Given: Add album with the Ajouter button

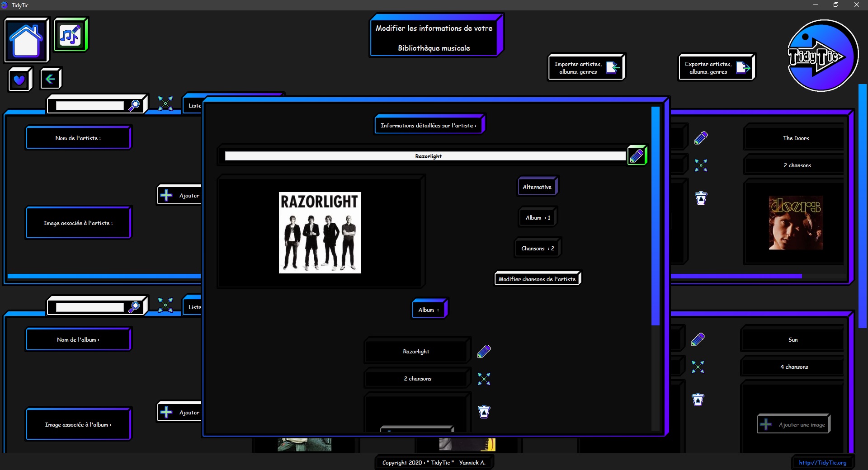Looking at the screenshot, I should (x=179, y=412).
